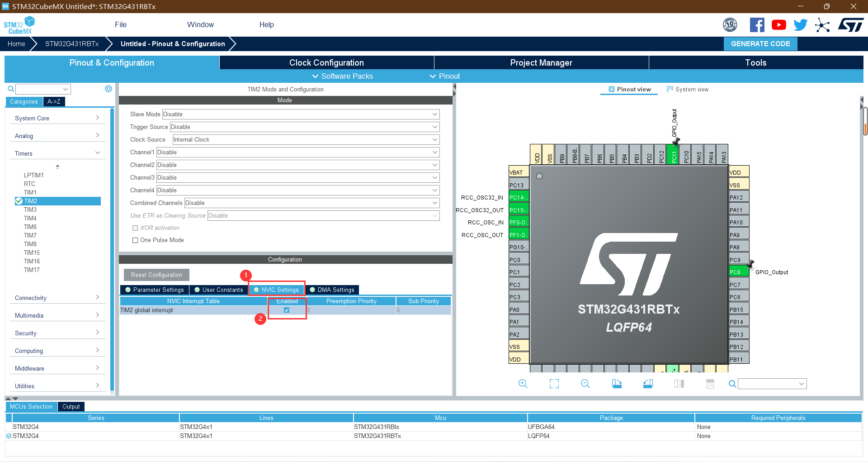Select TIM3 in the Timers tree
The width and height of the screenshot is (868, 462).
(x=30, y=210)
